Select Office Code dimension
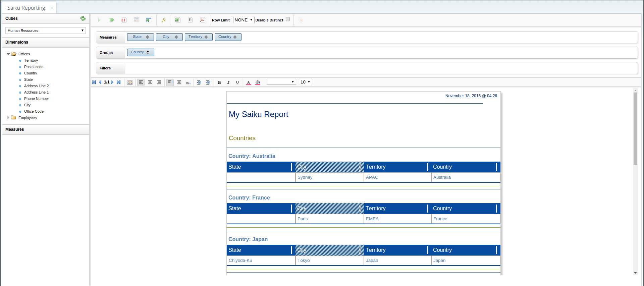The width and height of the screenshot is (644, 286). pos(34,111)
